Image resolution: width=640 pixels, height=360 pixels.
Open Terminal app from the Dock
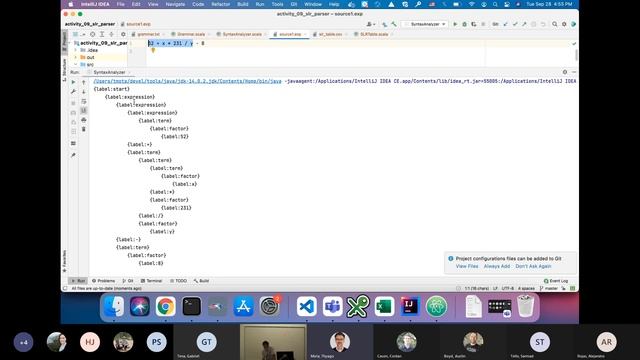191,306
